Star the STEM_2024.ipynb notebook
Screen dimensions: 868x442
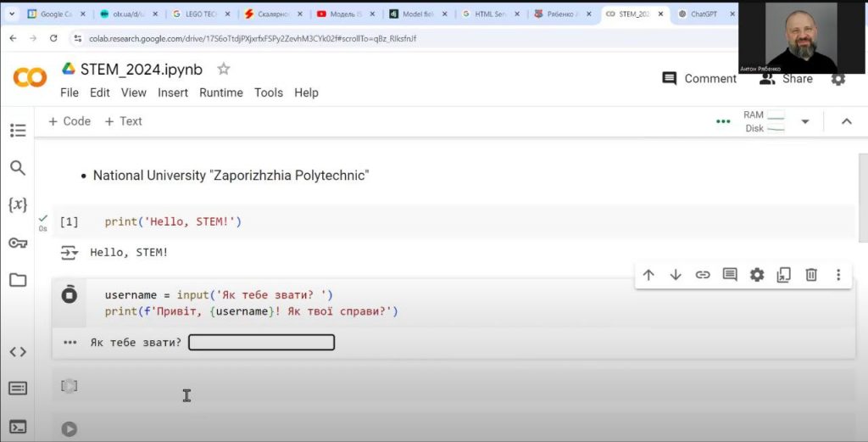[x=224, y=69]
